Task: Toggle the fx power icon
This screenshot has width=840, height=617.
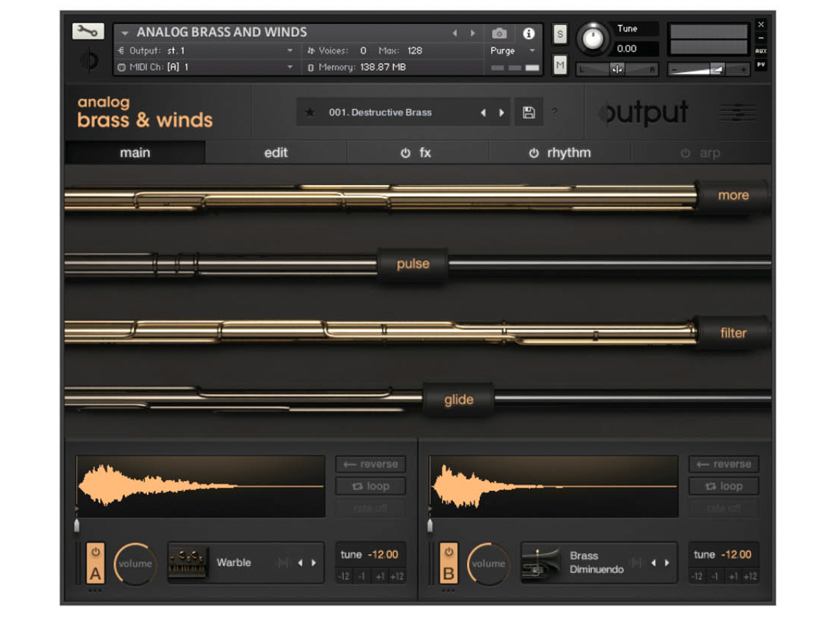Action: pyautogui.click(x=405, y=153)
